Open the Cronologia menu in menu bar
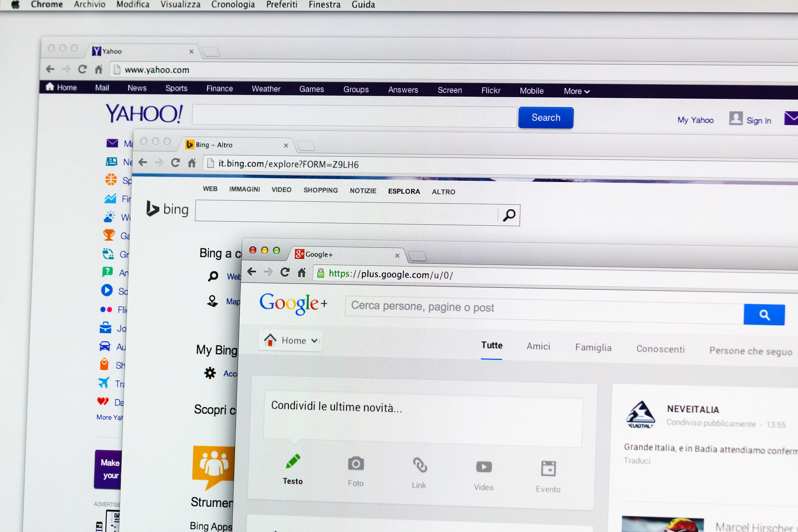This screenshot has height=532, width=798. pos(233,5)
